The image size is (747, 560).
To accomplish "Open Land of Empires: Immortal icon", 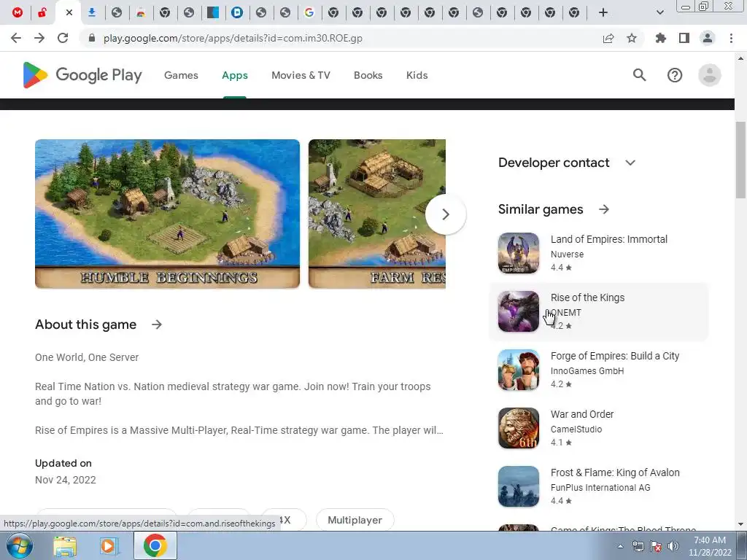I will [x=519, y=253].
